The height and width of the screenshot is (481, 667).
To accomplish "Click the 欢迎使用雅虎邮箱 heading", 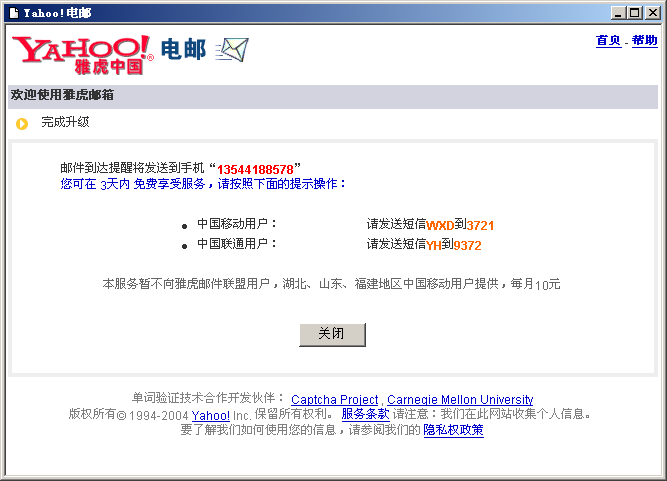I will click(62, 95).
